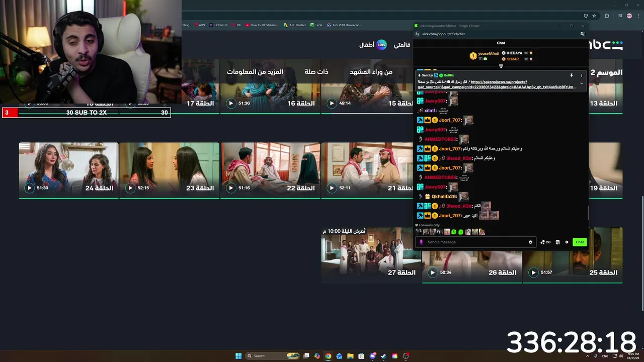Screen dimensions: 644x362
Task: Click xilm1 username in chat
Action: coord(430,111)
